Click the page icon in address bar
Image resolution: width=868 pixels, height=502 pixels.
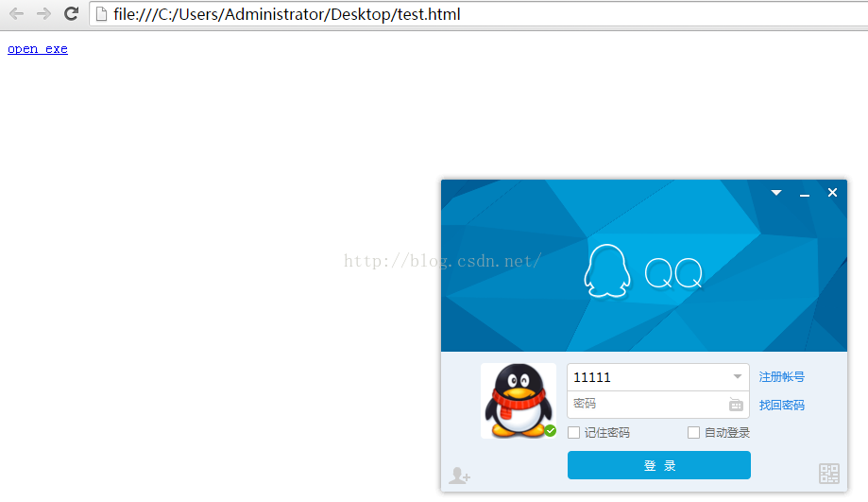pos(101,14)
